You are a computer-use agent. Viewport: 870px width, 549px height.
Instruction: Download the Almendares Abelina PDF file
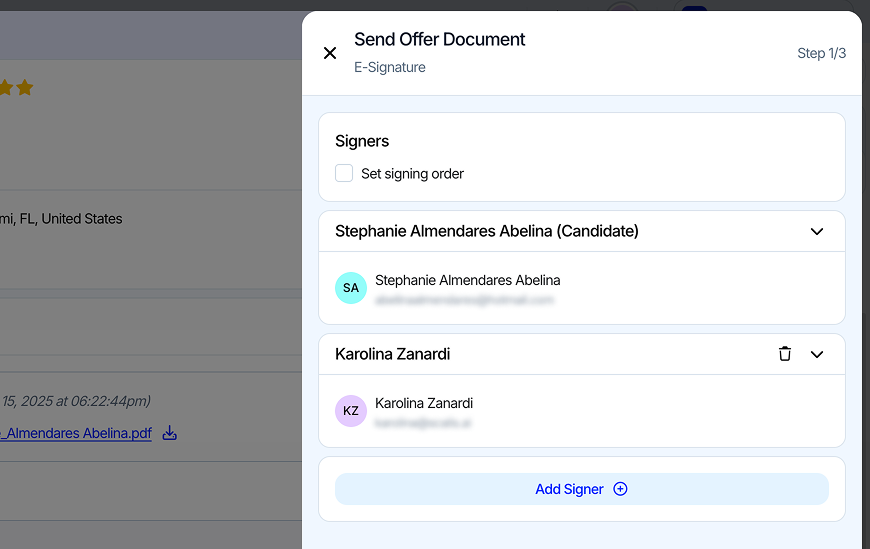point(170,433)
